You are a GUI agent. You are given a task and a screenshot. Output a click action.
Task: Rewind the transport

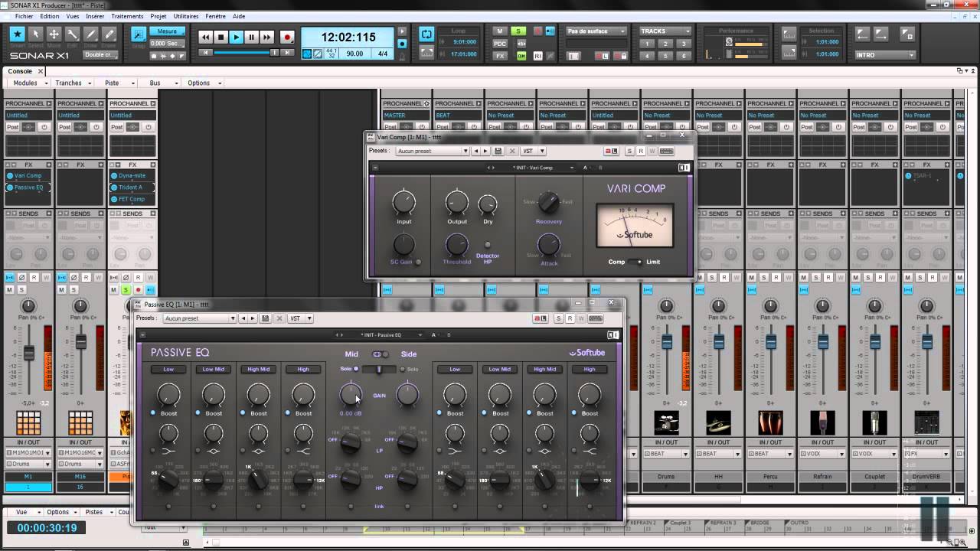tap(205, 37)
